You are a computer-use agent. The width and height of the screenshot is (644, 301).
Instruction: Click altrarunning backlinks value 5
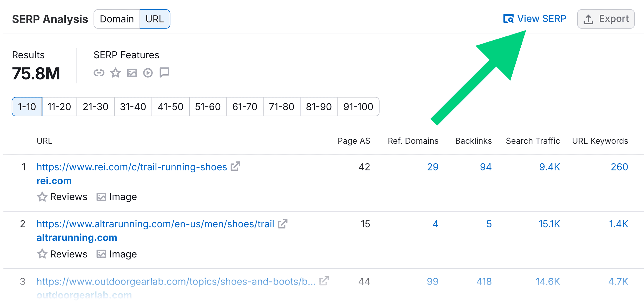pos(489,224)
